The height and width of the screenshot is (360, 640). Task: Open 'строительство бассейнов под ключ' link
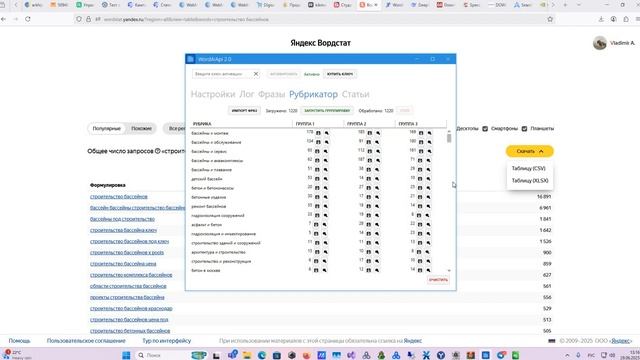tap(129, 241)
